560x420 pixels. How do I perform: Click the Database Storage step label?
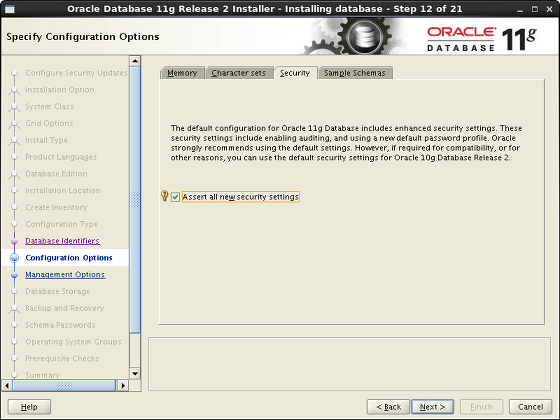pos(58,291)
